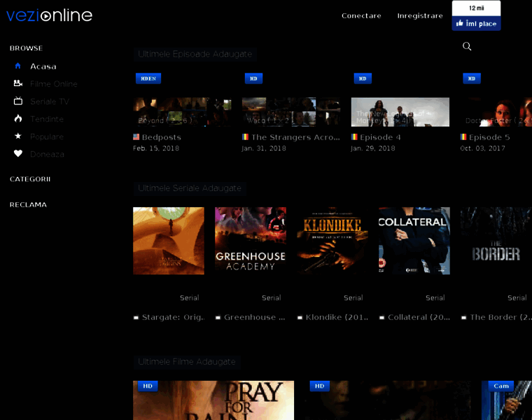Open Seriale TV menu item

pos(50,101)
